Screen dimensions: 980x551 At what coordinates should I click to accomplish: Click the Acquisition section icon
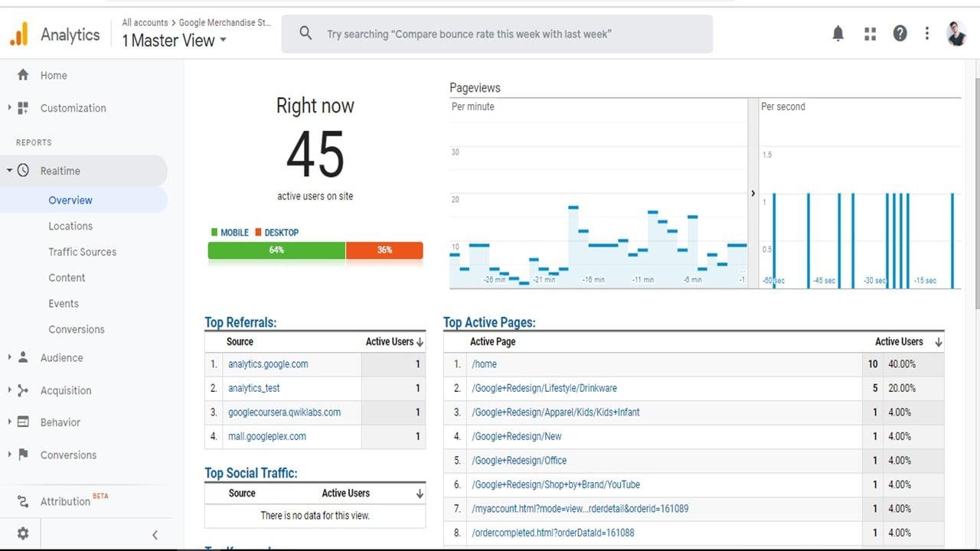pos(23,390)
